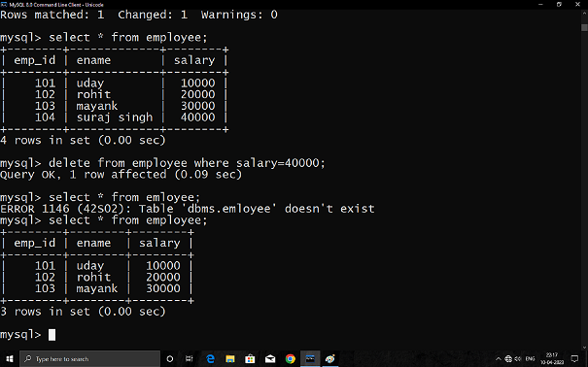Click 'salary' header of the three-row table
The height and width of the screenshot is (367, 588).
point(159,244)
